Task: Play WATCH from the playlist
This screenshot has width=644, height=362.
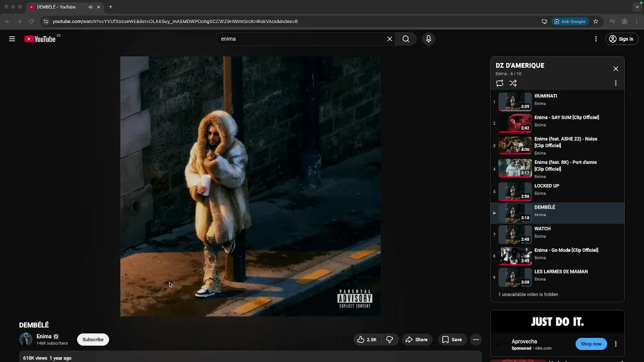Action: (x=557, y=234)
